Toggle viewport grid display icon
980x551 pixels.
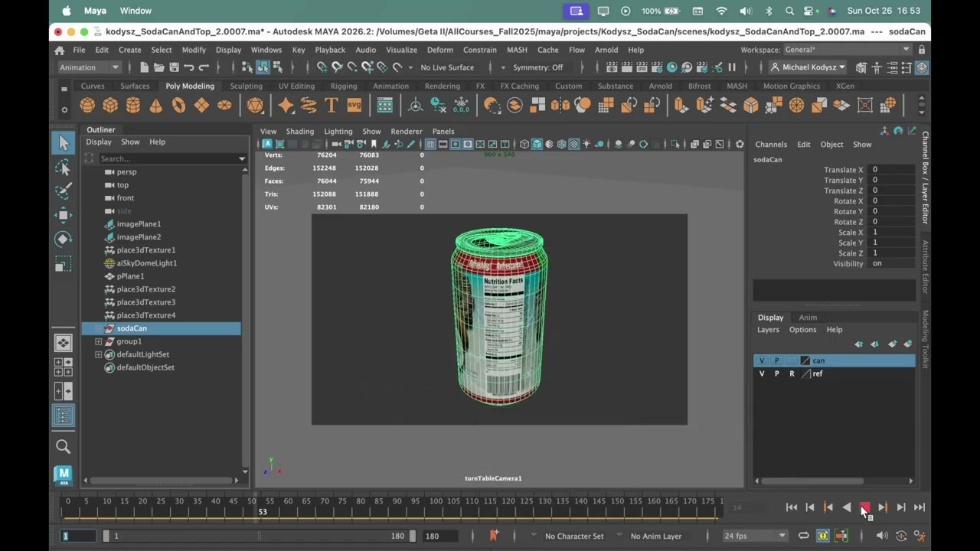tap(430, 144)
